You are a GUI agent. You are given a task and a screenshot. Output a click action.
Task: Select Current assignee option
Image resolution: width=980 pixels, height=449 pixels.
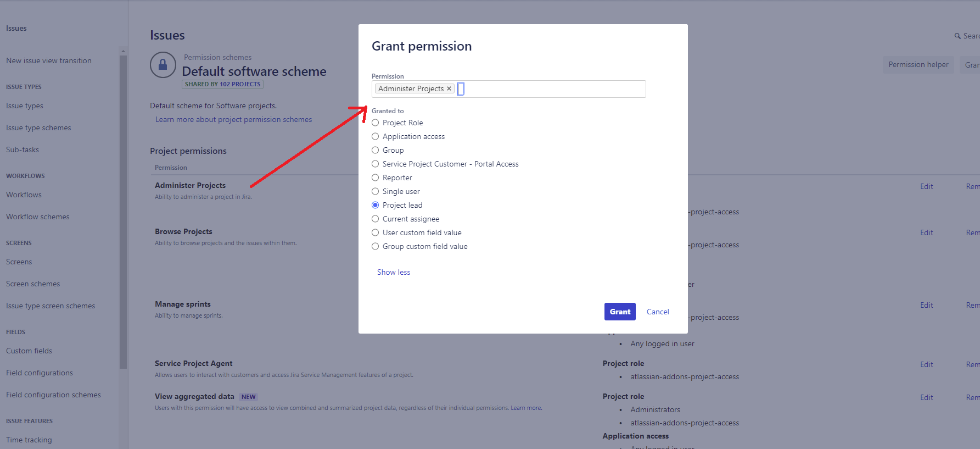[x=375, y=219]
